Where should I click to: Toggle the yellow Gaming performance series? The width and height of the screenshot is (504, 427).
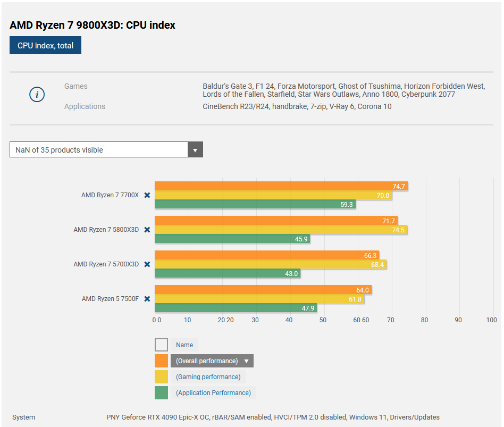coord(161,377)
